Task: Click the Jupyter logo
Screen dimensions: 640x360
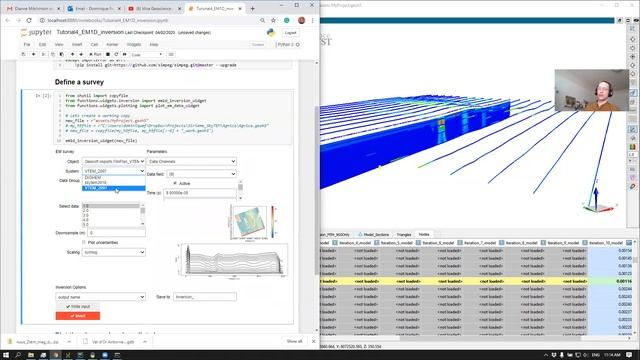Action: (x=36, y=32)
